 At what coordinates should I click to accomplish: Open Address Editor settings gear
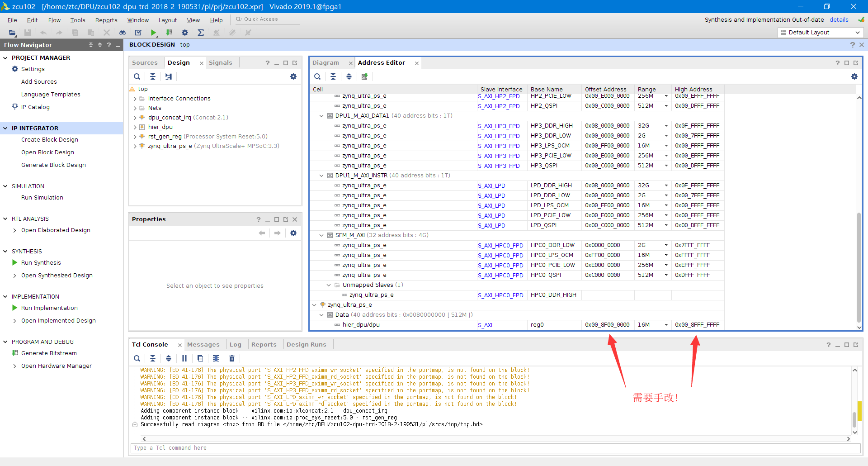[854, 76]
